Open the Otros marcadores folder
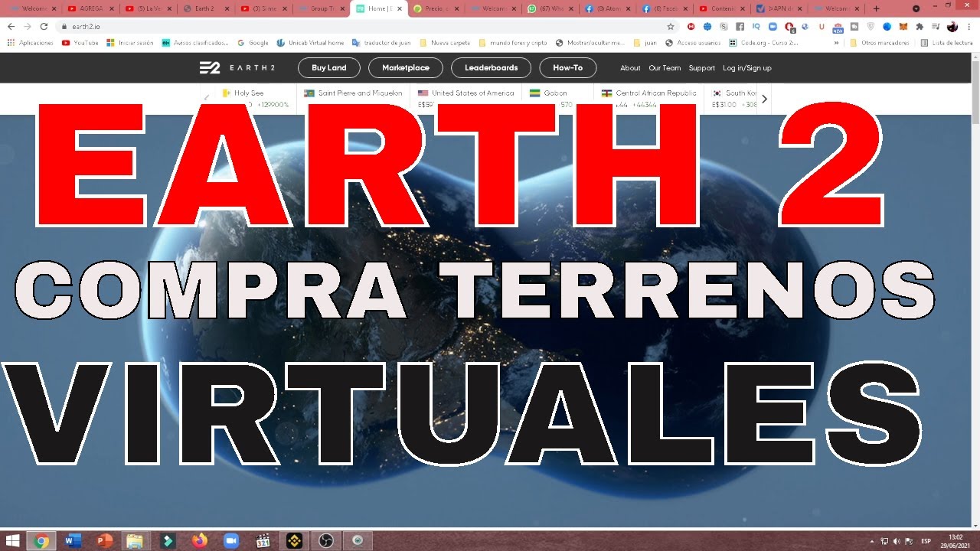 880,43
